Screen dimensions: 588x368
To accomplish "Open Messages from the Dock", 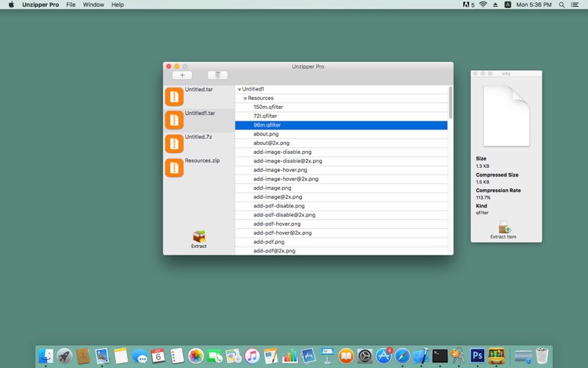I will tap(140, 355).
